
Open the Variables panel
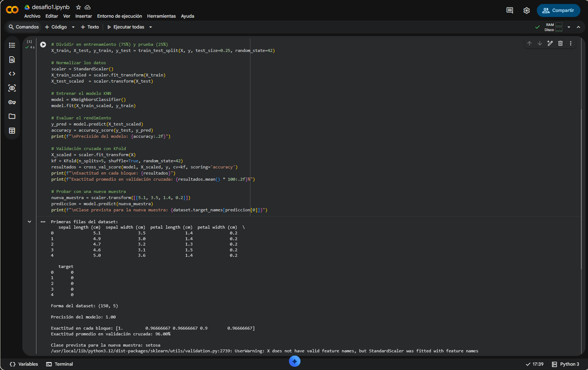pyautogui.click(x=24, y=364)
